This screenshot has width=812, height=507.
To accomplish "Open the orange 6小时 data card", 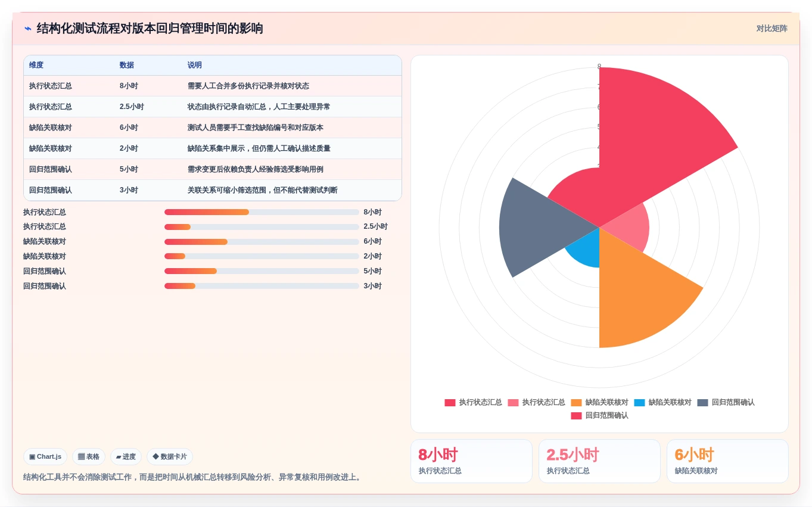I will pyautogui.click(x=727, y=461).
